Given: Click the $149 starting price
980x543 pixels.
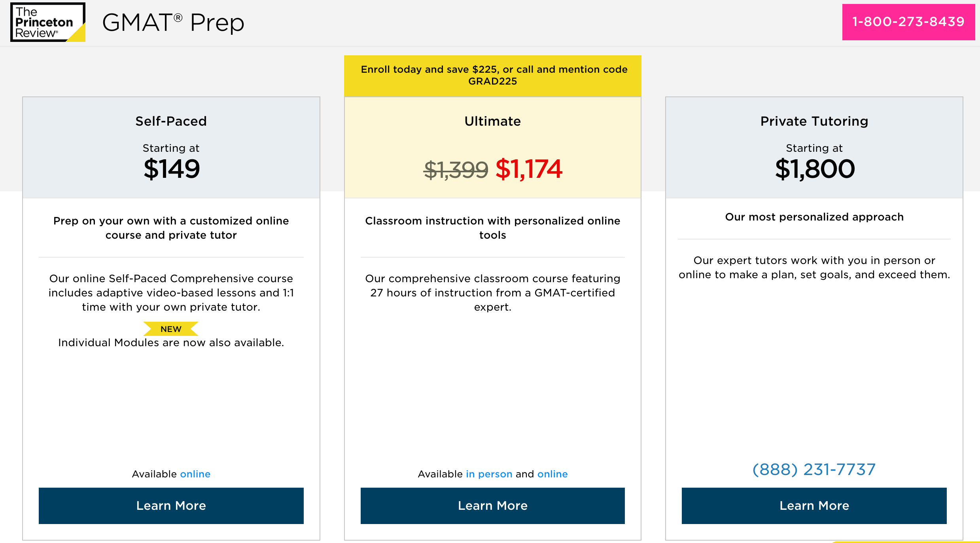Looking at the screenshot, I should (x=170, y=169).
